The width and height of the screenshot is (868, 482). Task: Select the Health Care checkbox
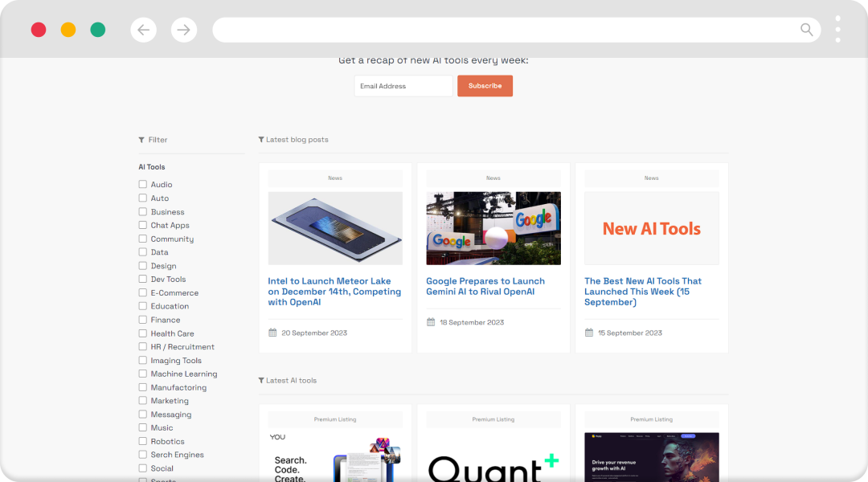[x=143, y=333]
